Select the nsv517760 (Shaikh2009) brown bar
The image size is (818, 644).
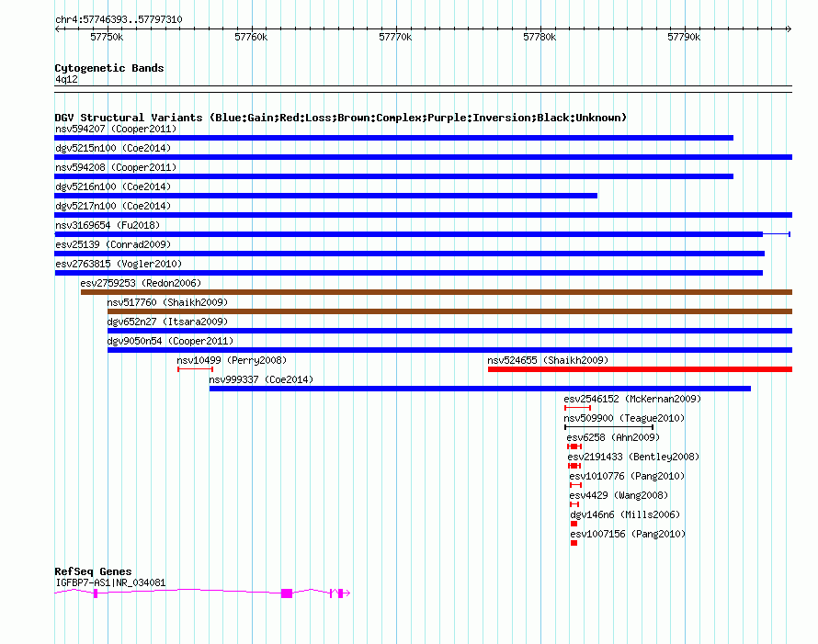pos(449,311)
